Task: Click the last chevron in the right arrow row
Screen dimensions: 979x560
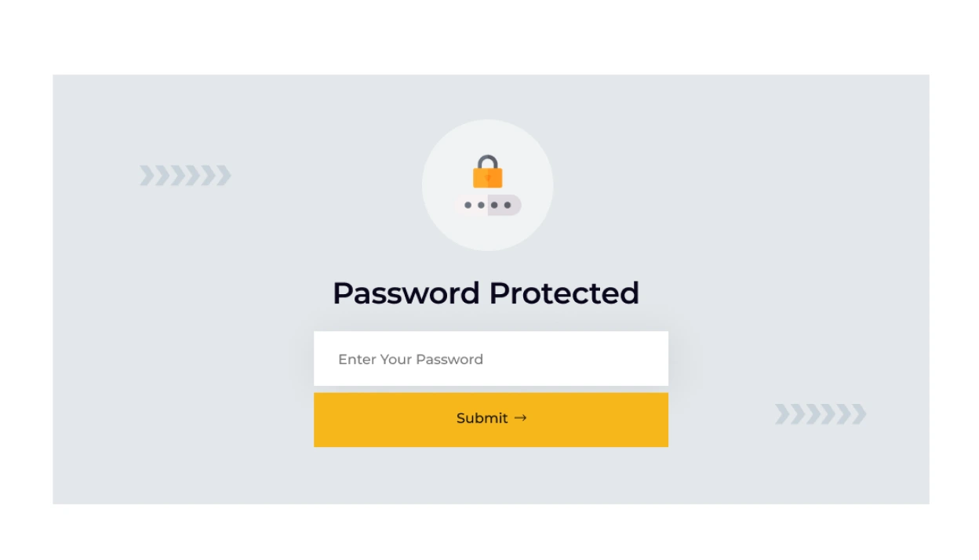Action: tap(861, 414)
